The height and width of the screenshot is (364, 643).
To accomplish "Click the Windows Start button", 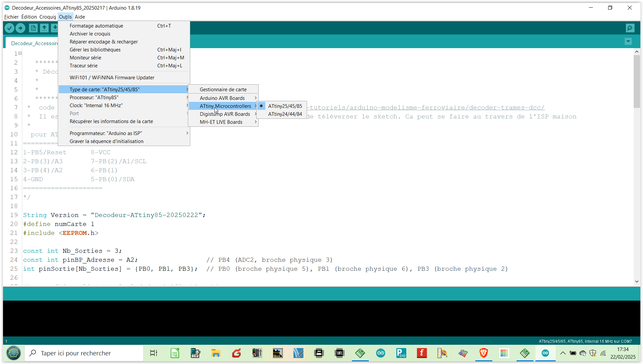I will point(13,353).
